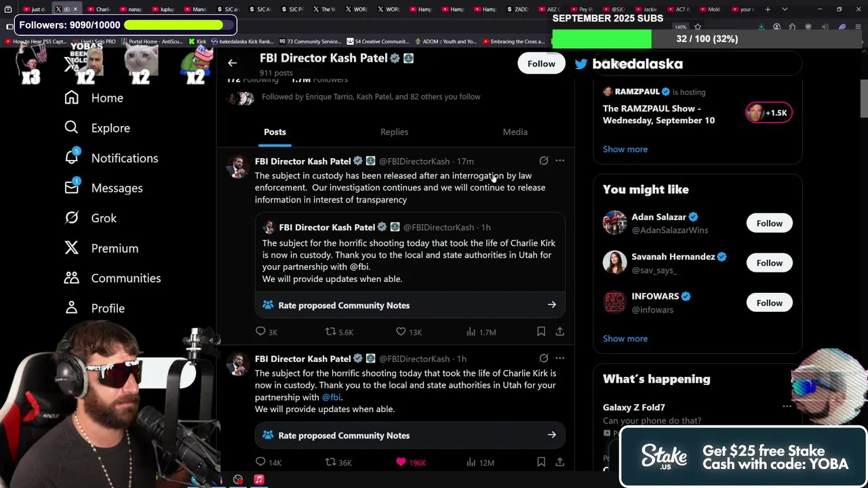
Task: Open Adan Salazar's profile avatar
Action: click(614, 223)
